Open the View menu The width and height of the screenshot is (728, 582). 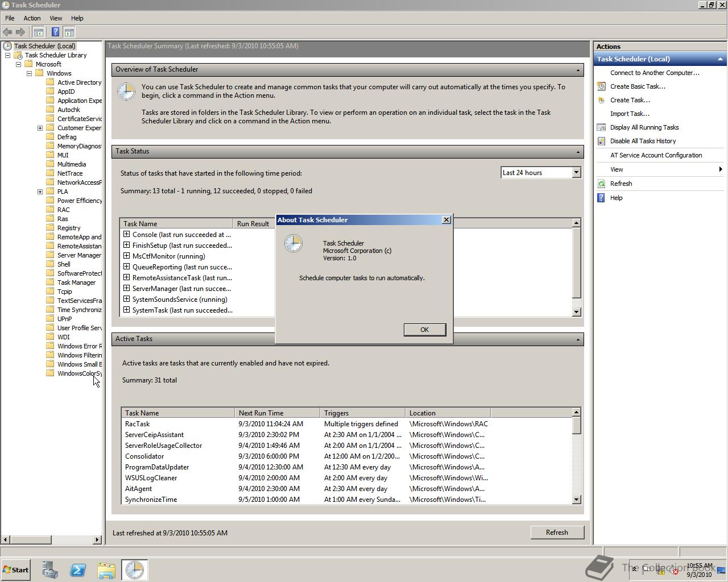[56, 18]
